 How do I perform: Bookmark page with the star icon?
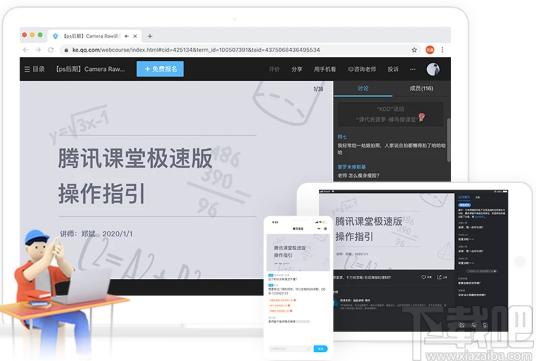click(x=414, y=50)
